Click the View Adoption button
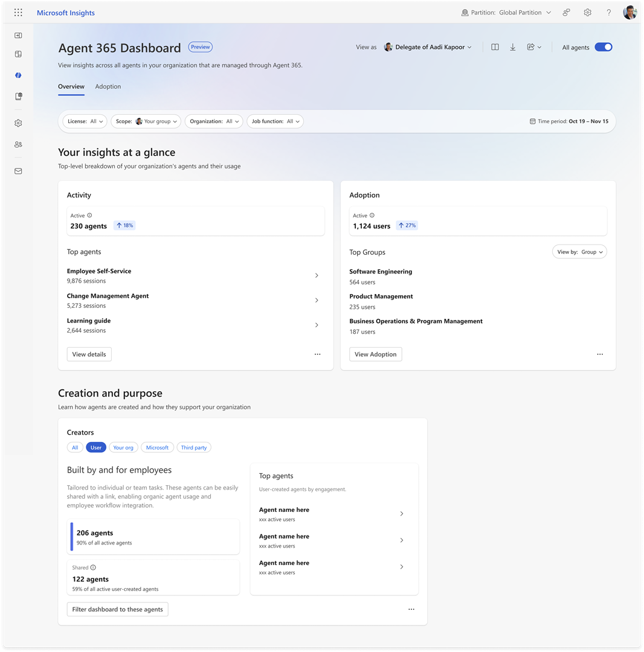 tap(376, 354)
